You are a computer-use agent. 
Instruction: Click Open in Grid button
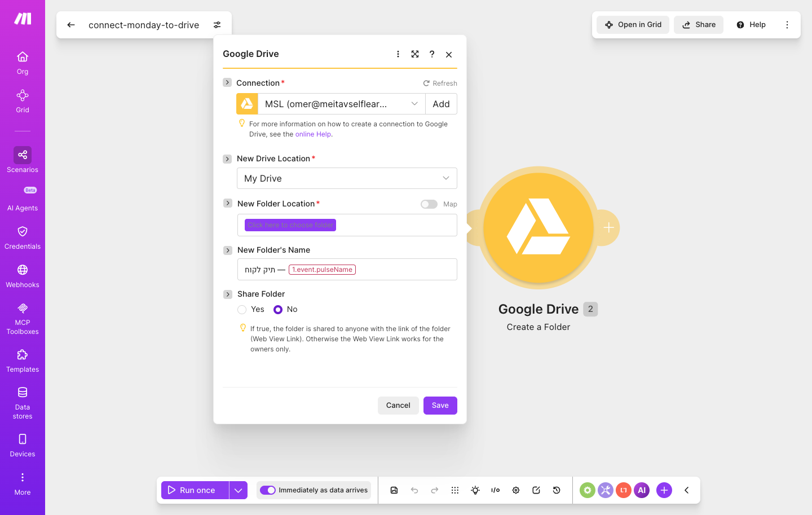[x=633, y=25]
